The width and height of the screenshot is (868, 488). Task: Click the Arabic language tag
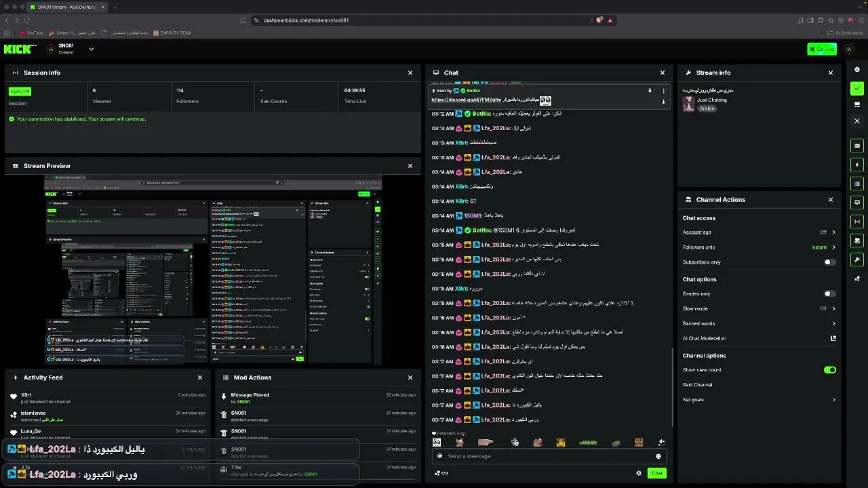[x=707, y=108]
